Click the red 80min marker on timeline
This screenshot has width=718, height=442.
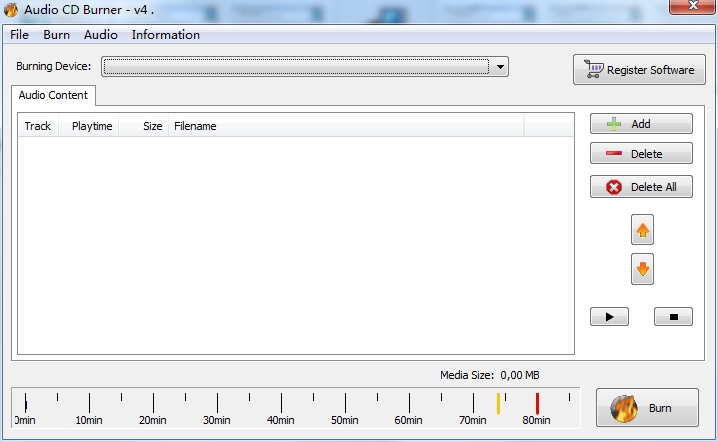(537, 404)
